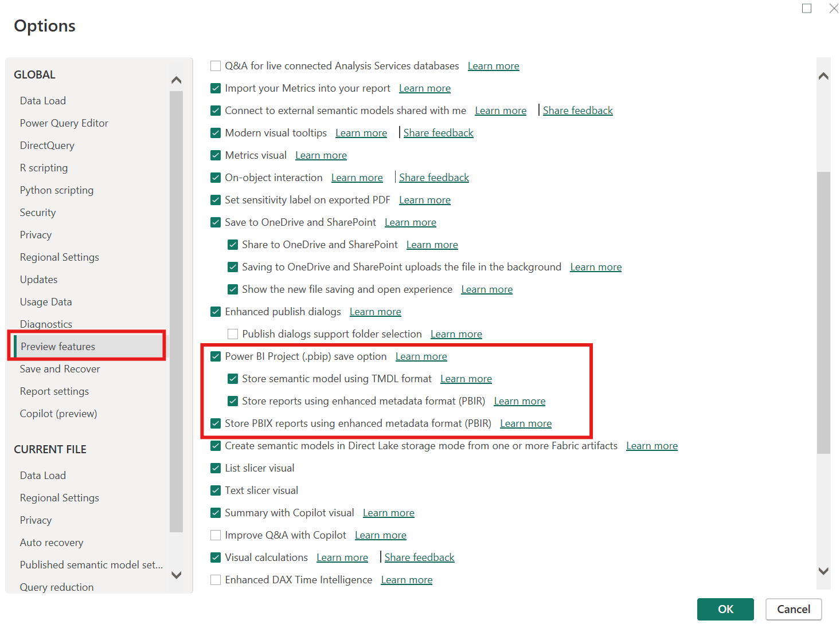Check Improve Q&A with Copilot option
Image resolution: width=840 pixels, height=640 pixels.
click(216, 535)
